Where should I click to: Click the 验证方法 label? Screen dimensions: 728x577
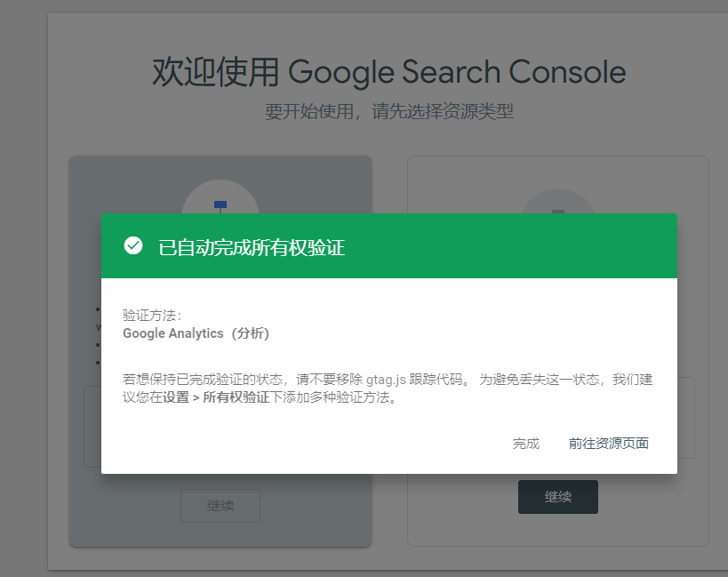(152, 316)
